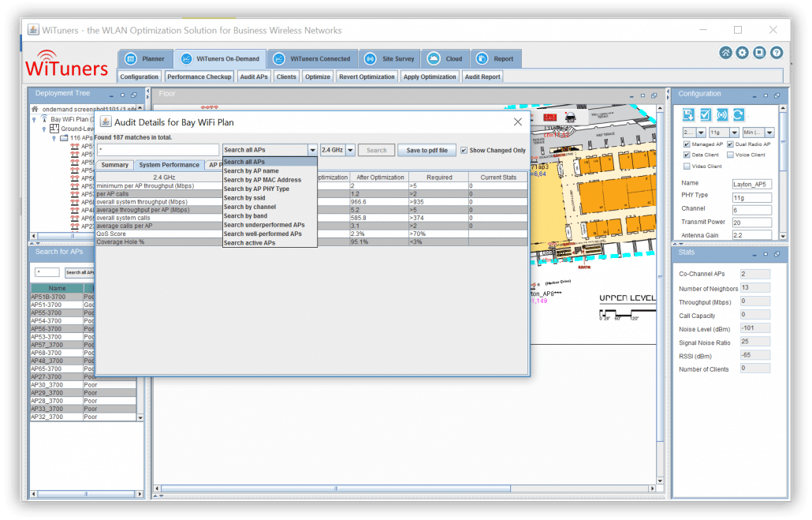Collapse the 116 APs tree node
The width and height of the screenshot is (812, 520).
pos(54,138)
